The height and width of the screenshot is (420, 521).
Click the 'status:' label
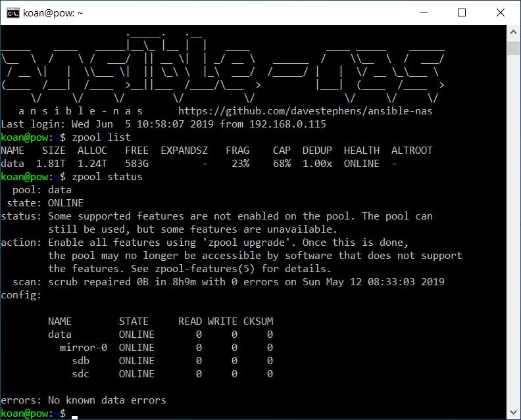point(21,216)
